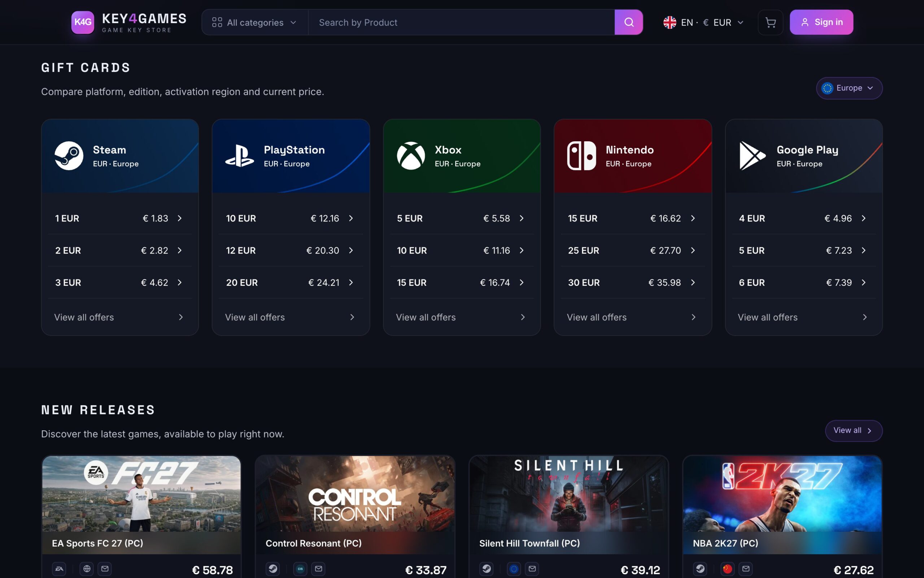924x578 pixels.
Task: Open the All categories dropdown
Action: (x=255, y=22)
